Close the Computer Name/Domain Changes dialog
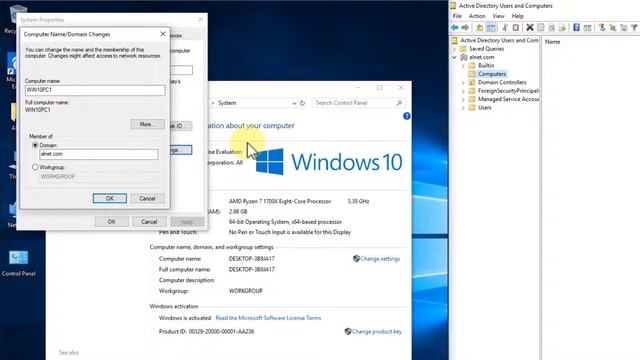Viewport: 640px width, 360px height. point(163,34)
